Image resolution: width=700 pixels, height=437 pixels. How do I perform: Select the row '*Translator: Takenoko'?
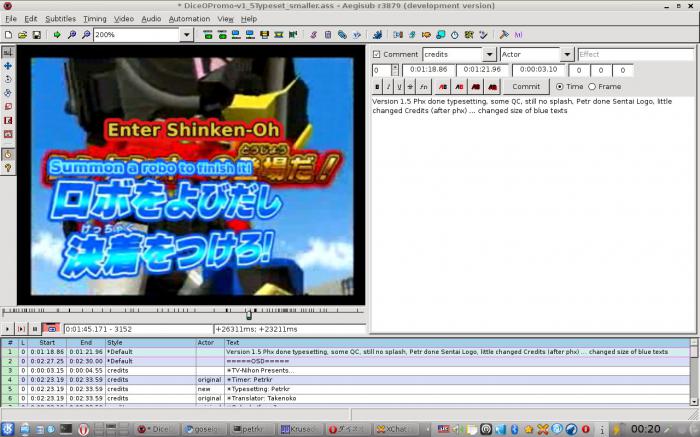click(345, 398)
